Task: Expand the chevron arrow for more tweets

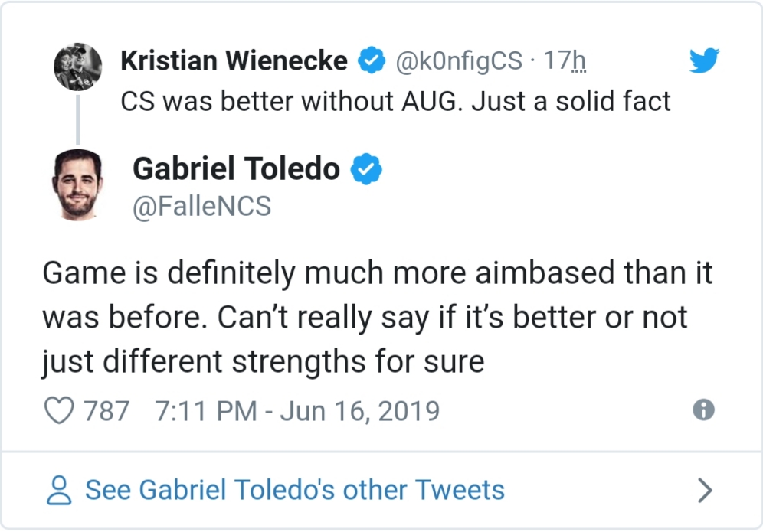Action: click(705, 491)
